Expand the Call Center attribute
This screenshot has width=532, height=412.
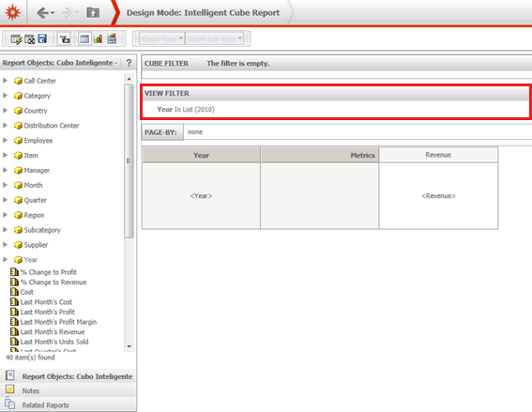[5, 81]
